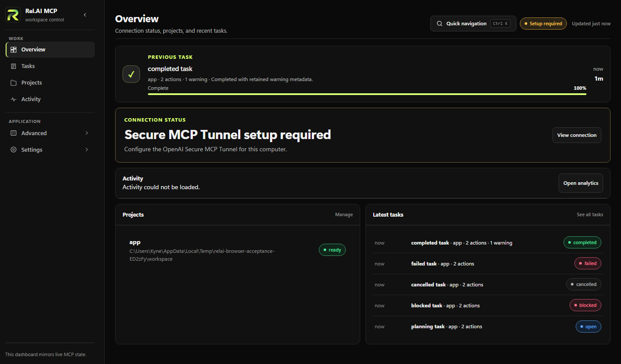The height and width of the screenshot is (364, 621).
Task: Open the planning task row
Action: 488,327
